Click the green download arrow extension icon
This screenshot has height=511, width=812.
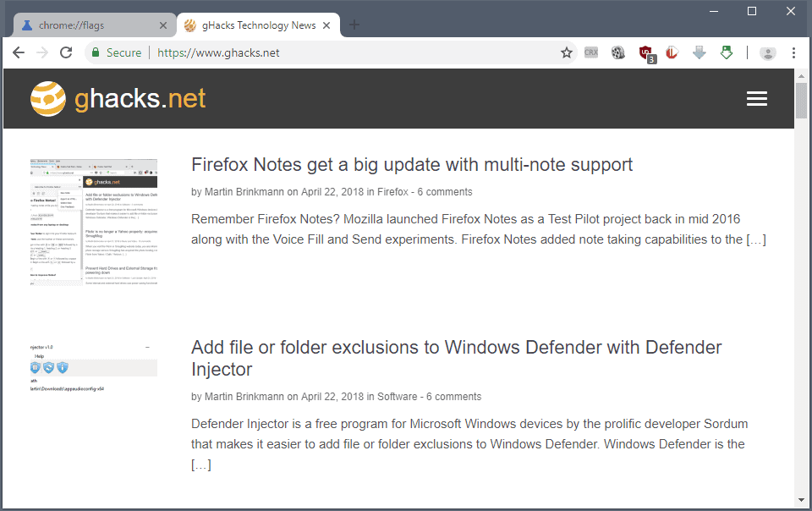[726, 52]
